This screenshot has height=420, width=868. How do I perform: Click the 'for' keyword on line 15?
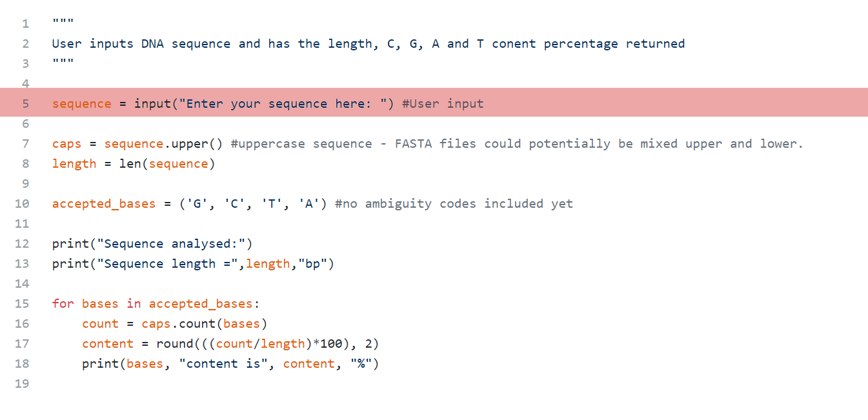[x=63, y=304]
